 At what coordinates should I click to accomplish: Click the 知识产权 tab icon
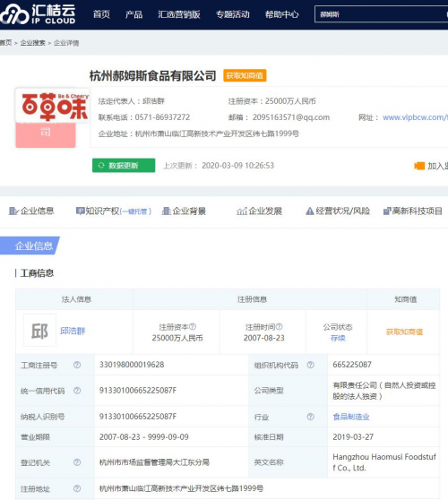[x=80, y=211]
